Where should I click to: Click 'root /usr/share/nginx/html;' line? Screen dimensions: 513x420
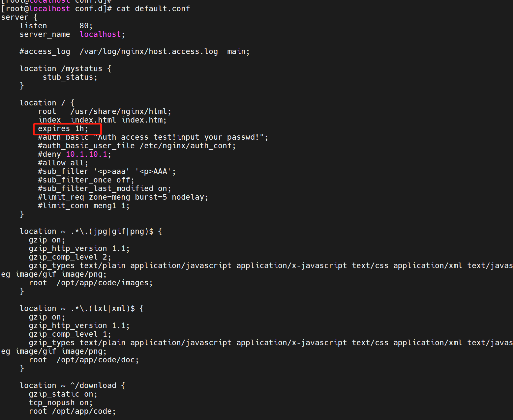click(x=105, y=111)
